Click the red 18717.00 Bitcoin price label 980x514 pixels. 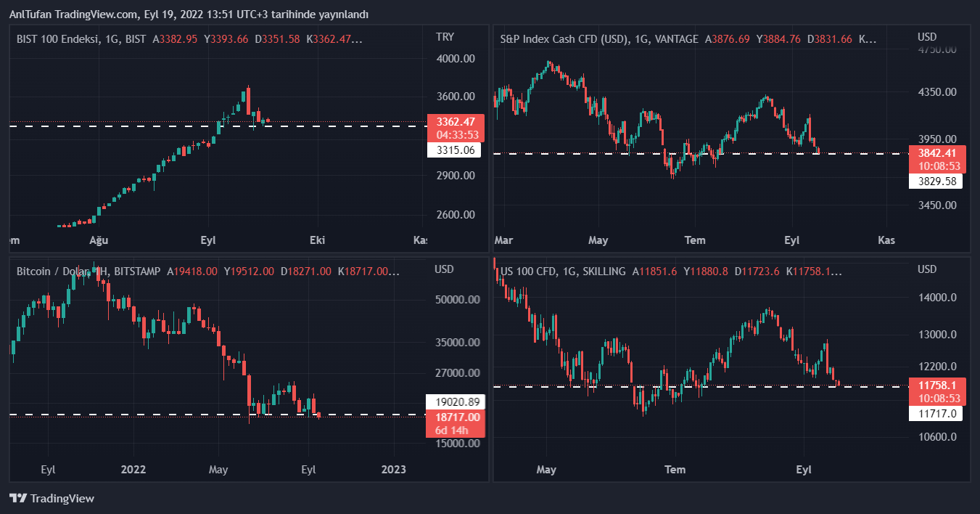[x=456, y=417]
